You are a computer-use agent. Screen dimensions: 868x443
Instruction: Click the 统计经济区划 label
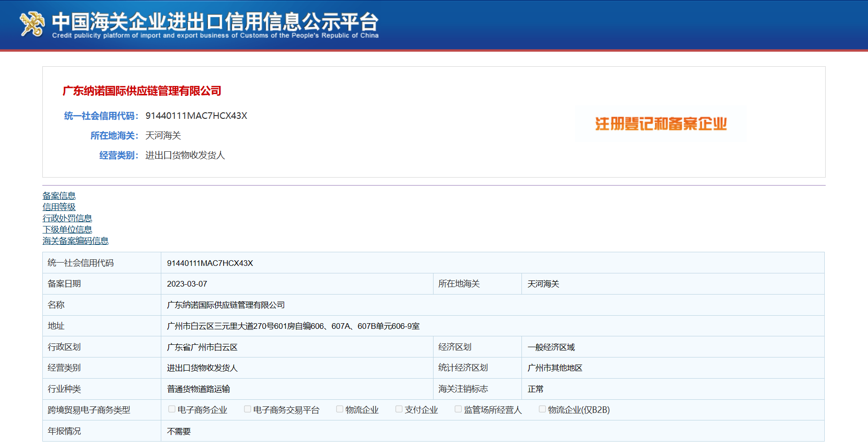463,368
